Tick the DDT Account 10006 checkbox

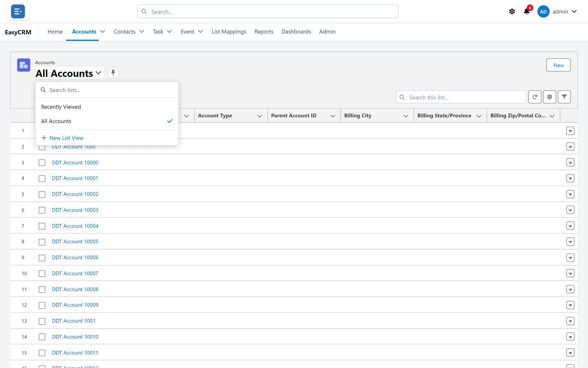pyautogui.click(x=42, y=258)
